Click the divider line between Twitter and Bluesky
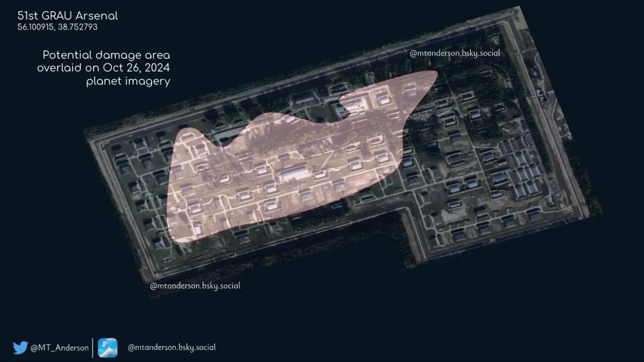 [93, 348]
